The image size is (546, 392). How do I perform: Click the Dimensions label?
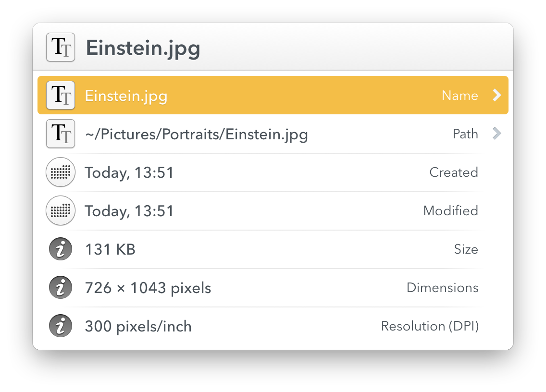tap(442, 288)
